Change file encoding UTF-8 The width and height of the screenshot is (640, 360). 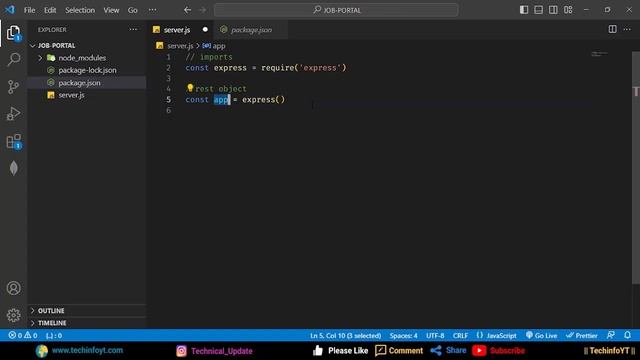tap(435, 336)
